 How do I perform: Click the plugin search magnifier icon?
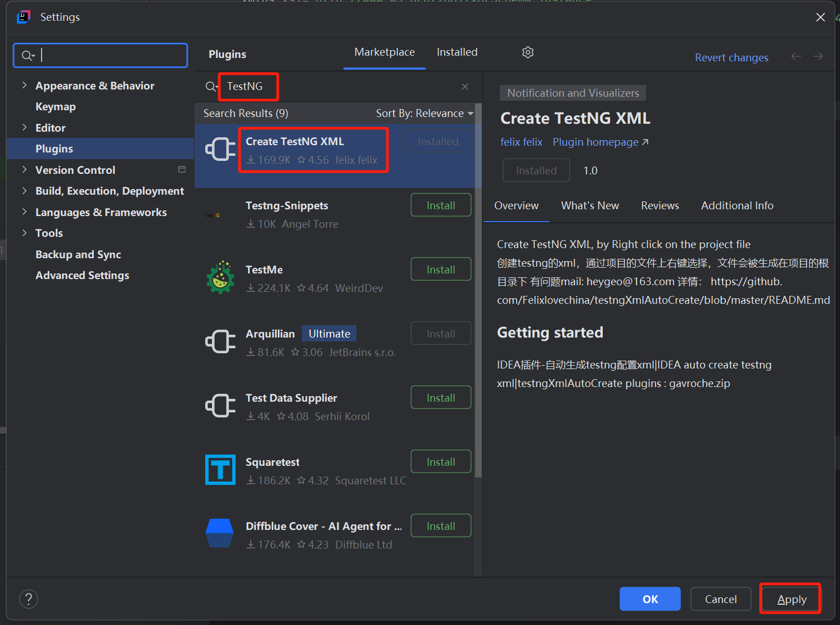point(211,87)
